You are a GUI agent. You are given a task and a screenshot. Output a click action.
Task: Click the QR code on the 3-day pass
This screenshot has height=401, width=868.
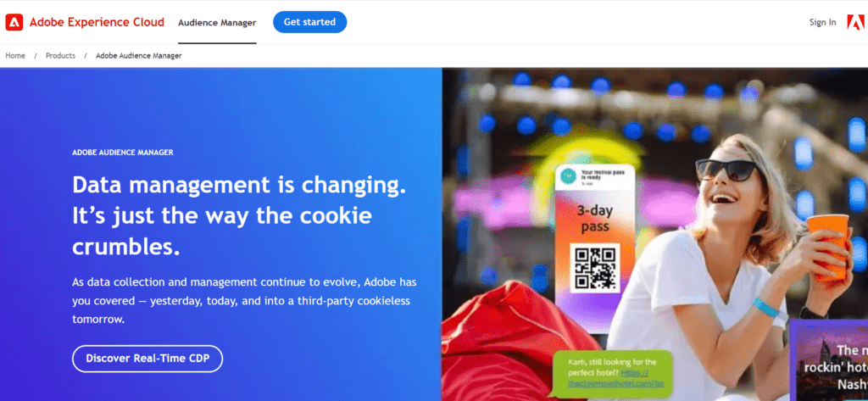tap(595, 268)
